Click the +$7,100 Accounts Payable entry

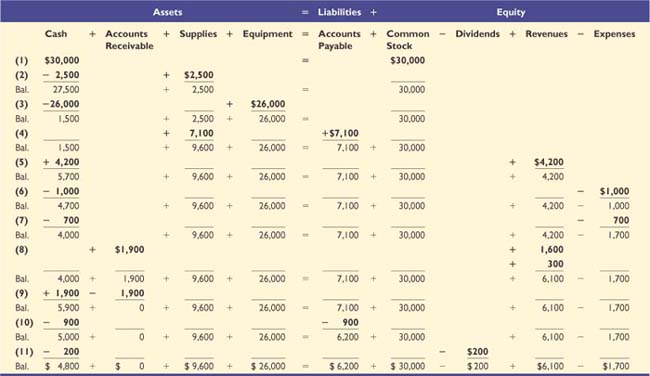tap(340, 133)
